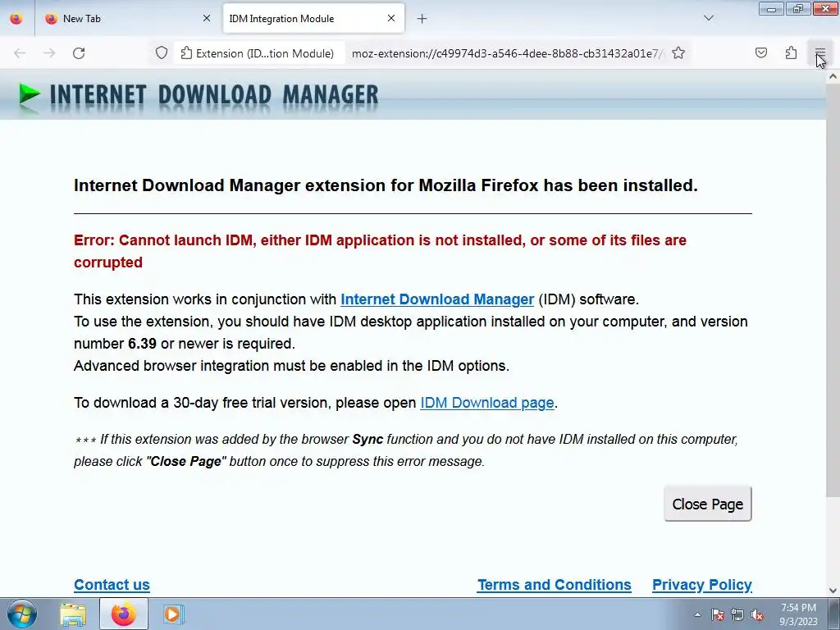Show hidden system tray icons
Viewport: 840px width, 630px height.
coord(697,614)
